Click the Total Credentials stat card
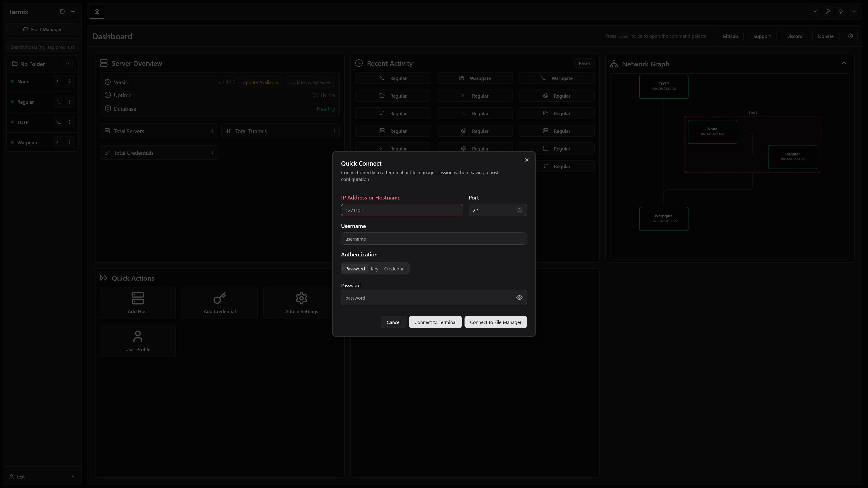 [159, 152]
